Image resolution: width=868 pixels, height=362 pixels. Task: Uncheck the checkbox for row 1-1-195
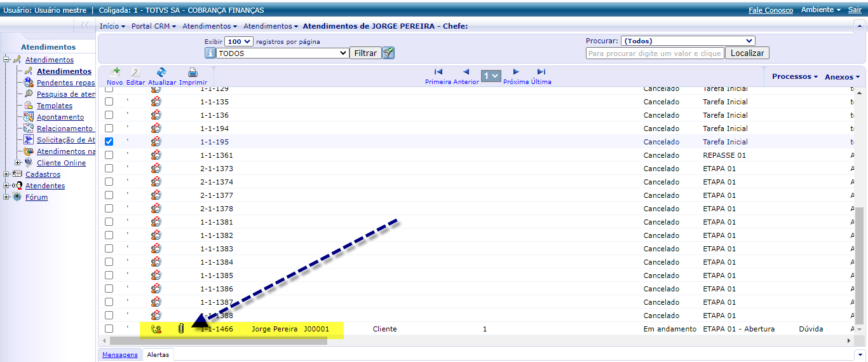pyautogui.click(x=109, y=142)
